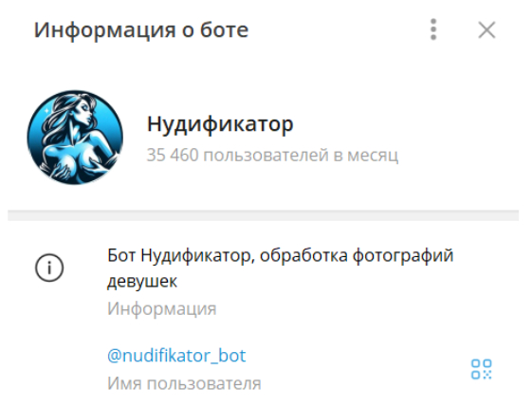Close the bot information panel
The width and height of the screenshot is (532, 407).
click(486, 29)
